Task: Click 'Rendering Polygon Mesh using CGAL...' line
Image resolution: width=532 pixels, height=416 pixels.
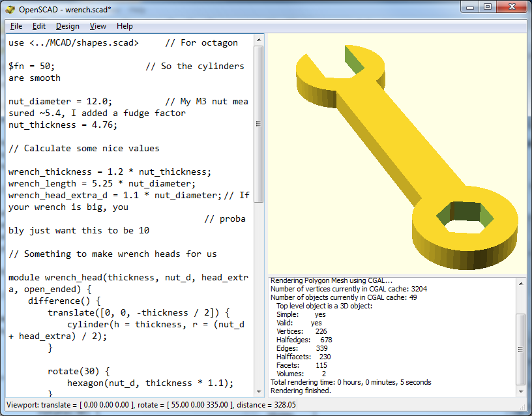Action: pos(331,280)
